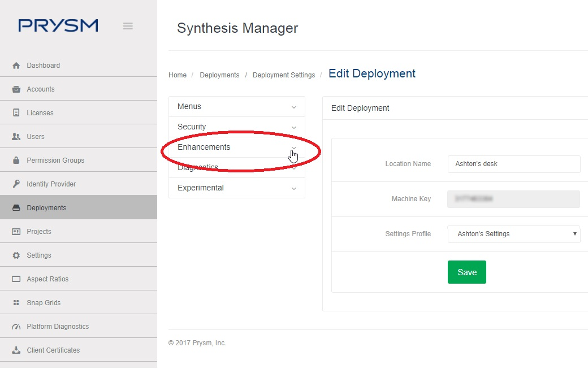Viewport: 588px width, 369px height.
Task: Open the Enhancements accordion panel
Action: (x=237, y=147)
